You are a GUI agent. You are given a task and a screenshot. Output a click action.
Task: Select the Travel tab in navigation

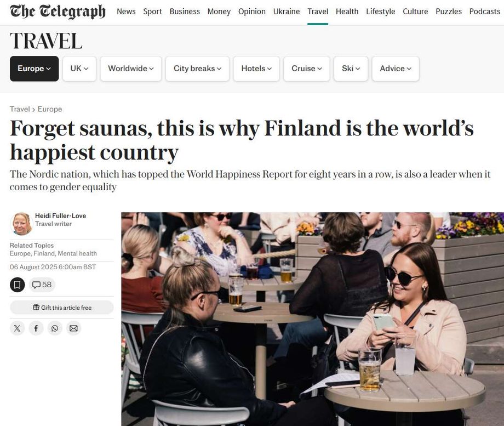tap(318, 12)
